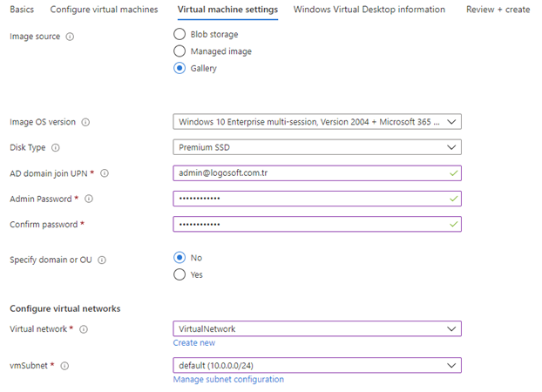Image resolution: width=542 pixels, height=392 pixels.
Task: Click info icon next to Image source
Action: [70, 37]
